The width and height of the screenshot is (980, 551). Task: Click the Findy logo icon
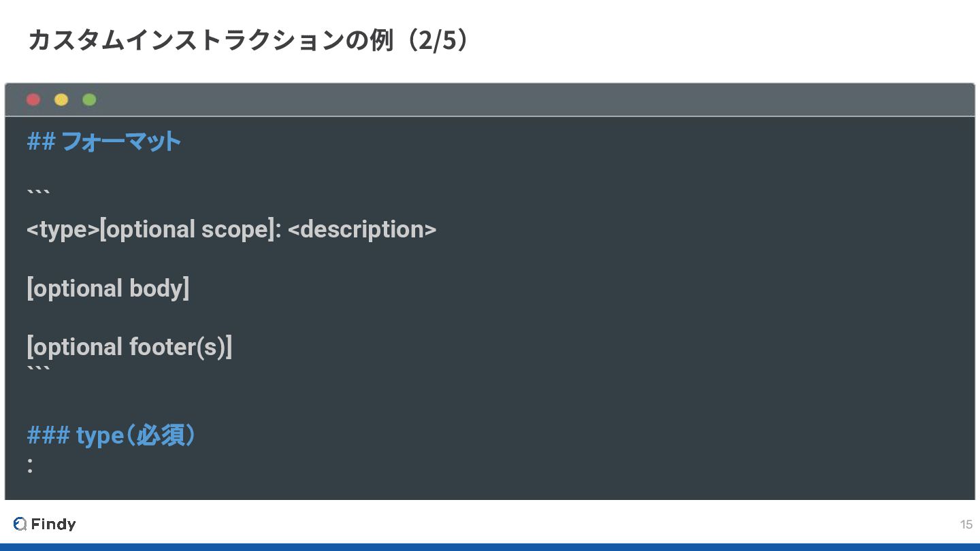[20, 524]
